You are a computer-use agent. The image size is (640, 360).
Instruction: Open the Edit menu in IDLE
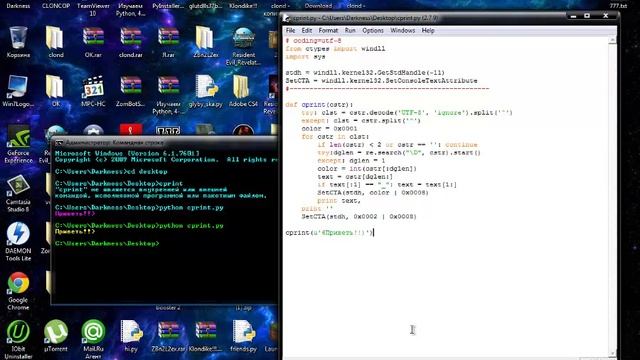pos(307,31)
